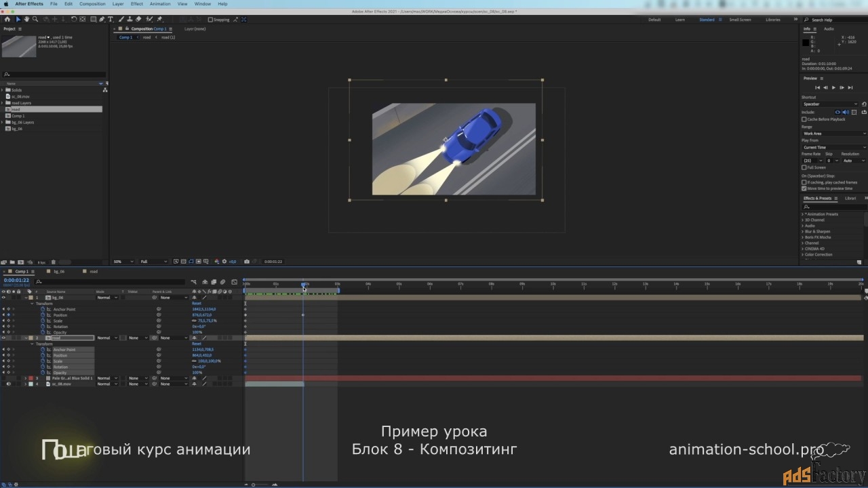This screenshot has height=488, width=868.
Task: Enable the Snapping checkbox
Action: [x=210, y=20]
